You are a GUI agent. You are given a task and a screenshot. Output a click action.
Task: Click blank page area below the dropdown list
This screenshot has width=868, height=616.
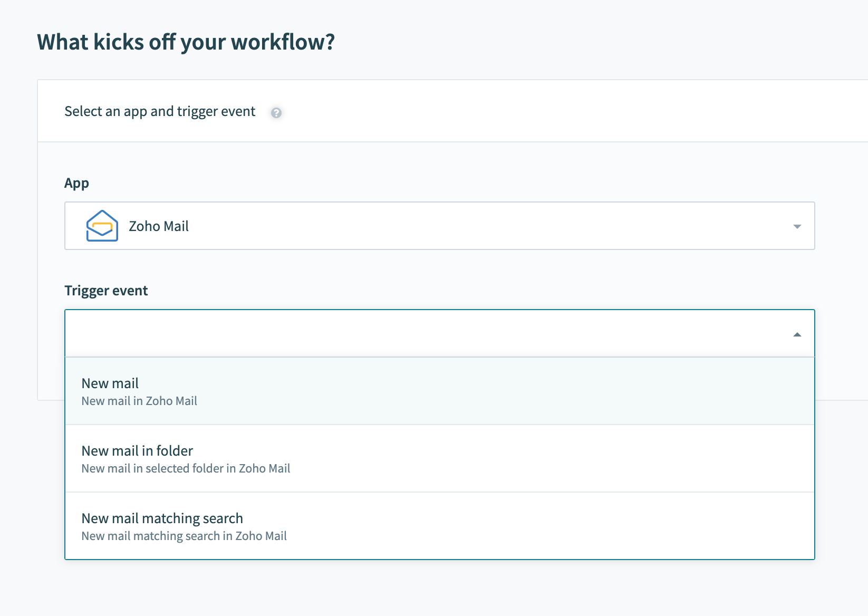(x=439, y=588)
